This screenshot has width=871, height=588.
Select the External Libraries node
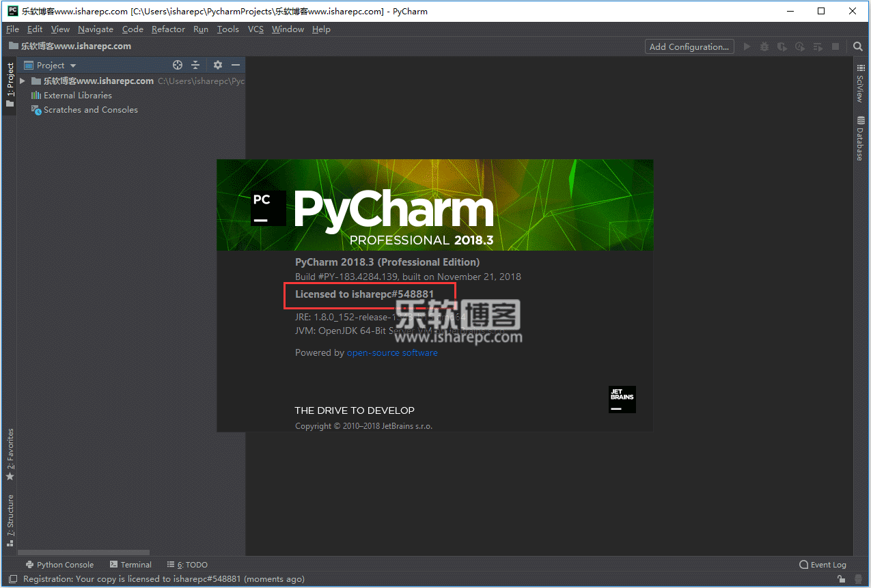coord(77,96)
